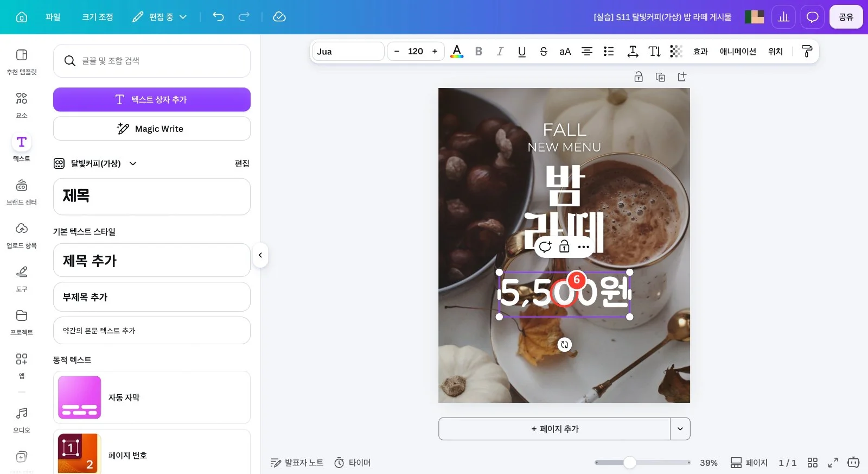This screenshot has width=868, height=474.
Task: Click 편집 link beside brand kit
Action: click(242, 163)
